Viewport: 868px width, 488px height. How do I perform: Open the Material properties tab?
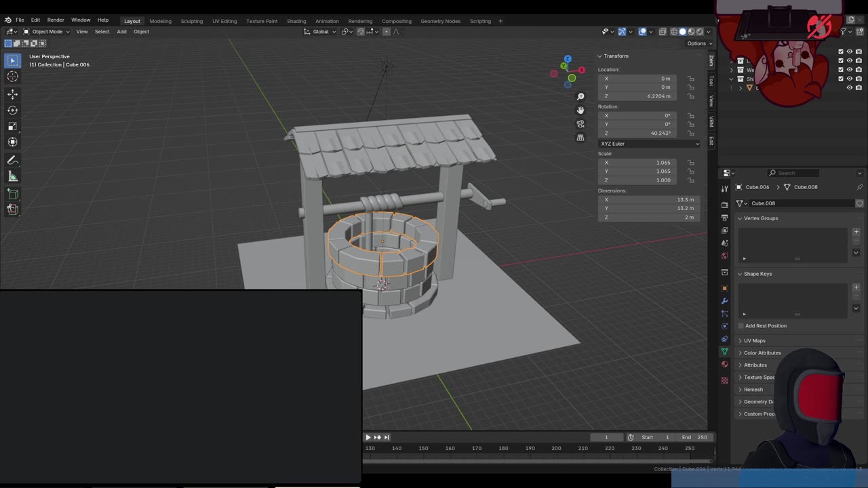(724, 364)
